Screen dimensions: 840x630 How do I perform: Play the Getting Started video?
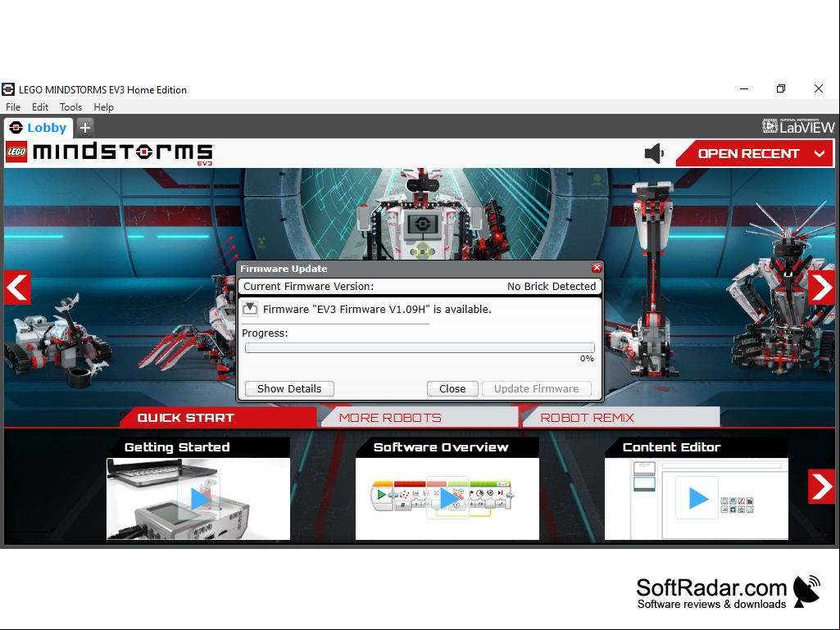click(199, 499)
